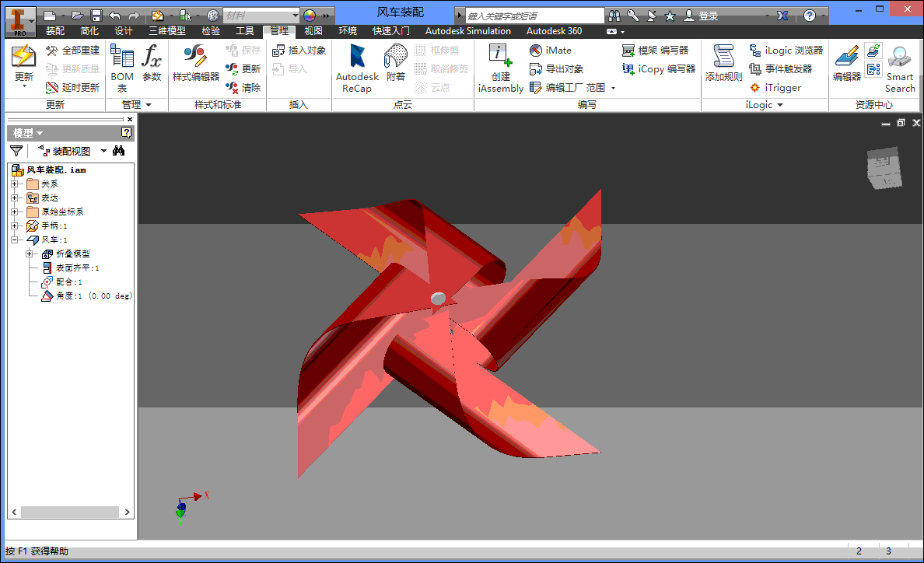924x563 pixels.
Task: Click the keyword search input field
Action: tap(534, 16)
